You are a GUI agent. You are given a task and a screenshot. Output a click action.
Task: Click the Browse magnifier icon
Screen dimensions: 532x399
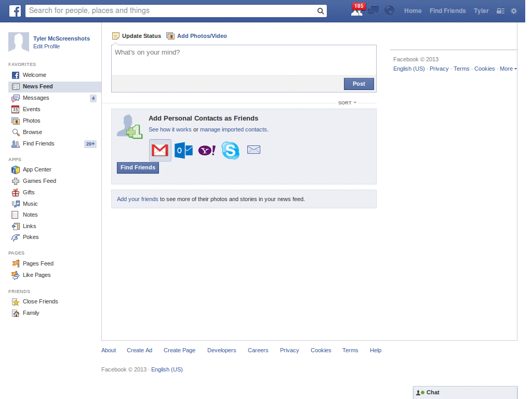16,132
